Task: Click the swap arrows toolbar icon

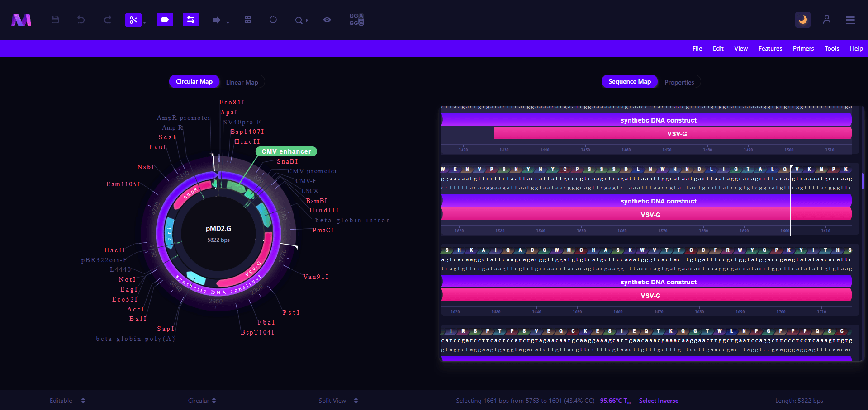Action: 191,20
